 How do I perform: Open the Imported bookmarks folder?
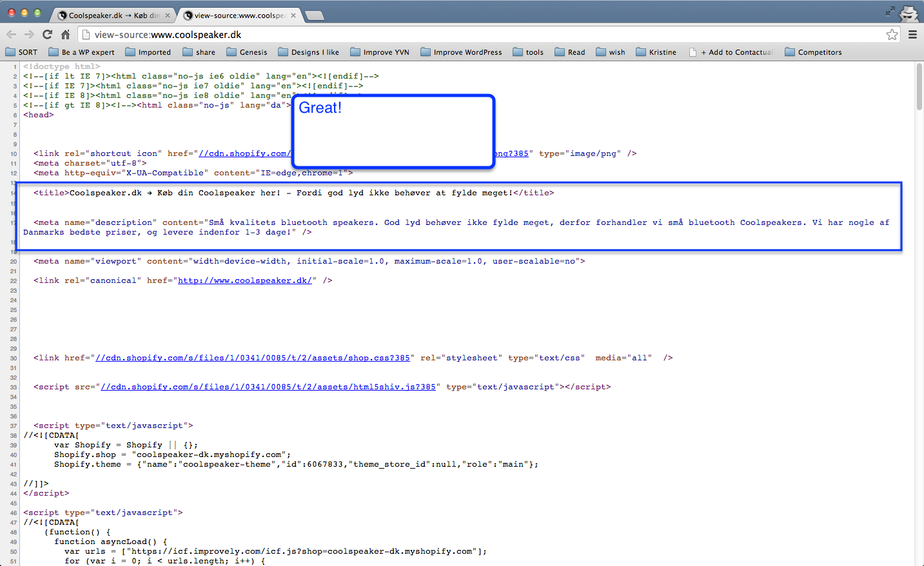(x=148, y=52)
